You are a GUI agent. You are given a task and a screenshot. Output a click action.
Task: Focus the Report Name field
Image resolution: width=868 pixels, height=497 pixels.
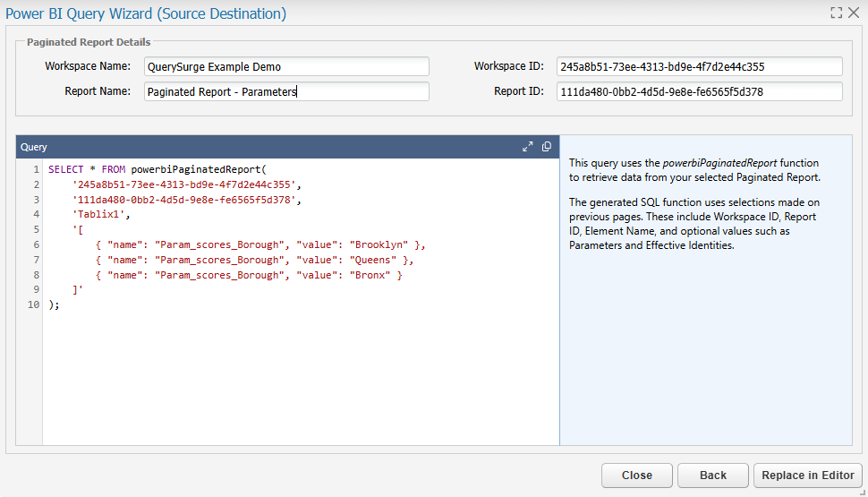[286, 91]
